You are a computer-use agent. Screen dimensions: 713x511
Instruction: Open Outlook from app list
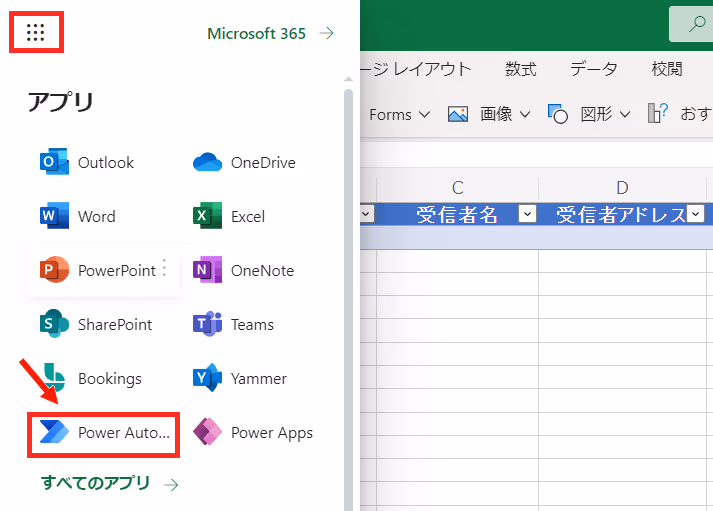pos(87,162)
